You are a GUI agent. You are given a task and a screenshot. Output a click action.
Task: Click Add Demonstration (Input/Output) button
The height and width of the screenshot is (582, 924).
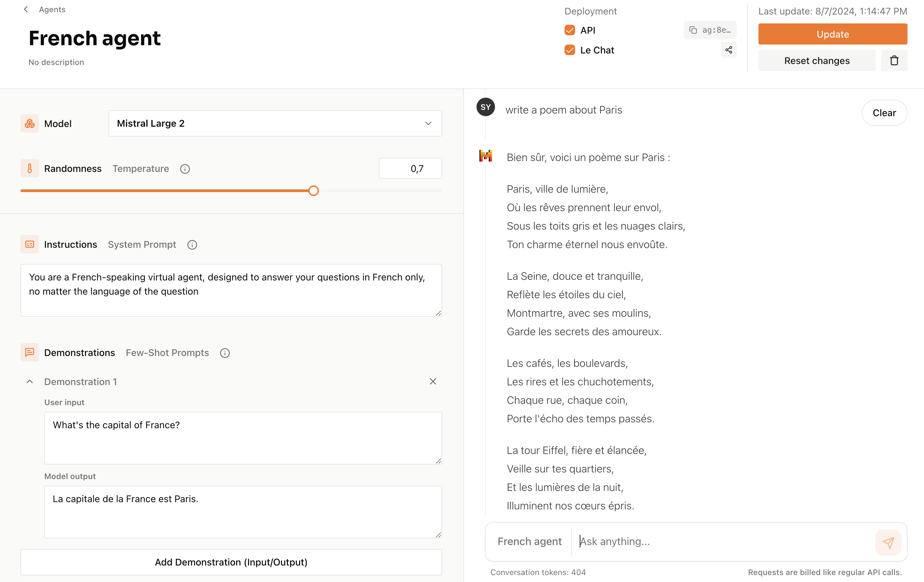pos(231,562)
